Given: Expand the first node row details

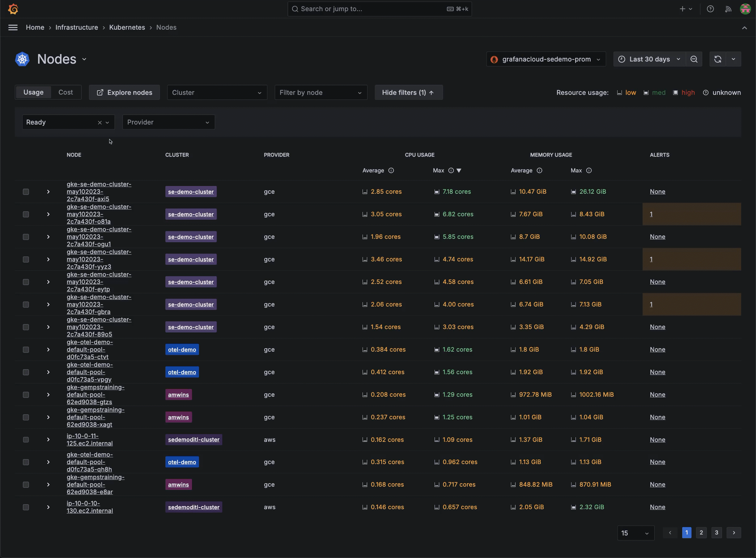Looking at the screenshot, I should [x=48, y=192].
